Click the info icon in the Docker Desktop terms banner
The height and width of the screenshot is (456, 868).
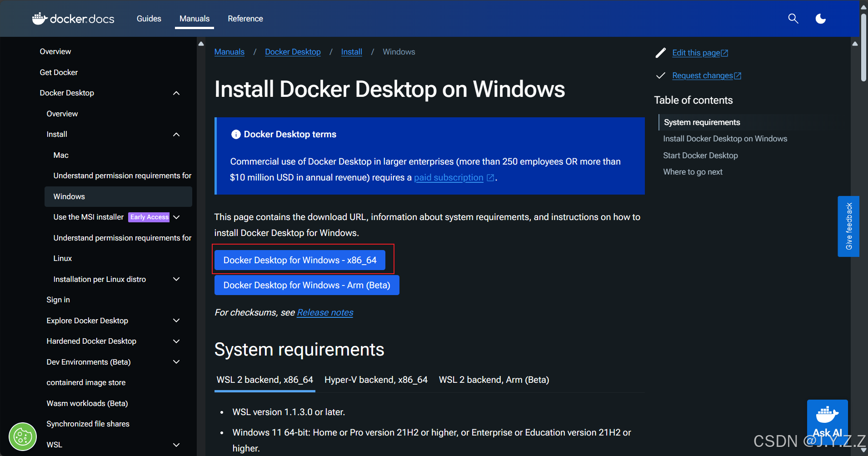pyautogui.click(x=236, y=134)
